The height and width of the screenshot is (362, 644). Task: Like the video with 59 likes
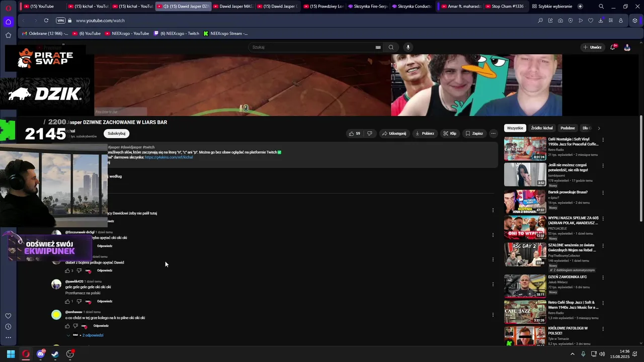354,133
